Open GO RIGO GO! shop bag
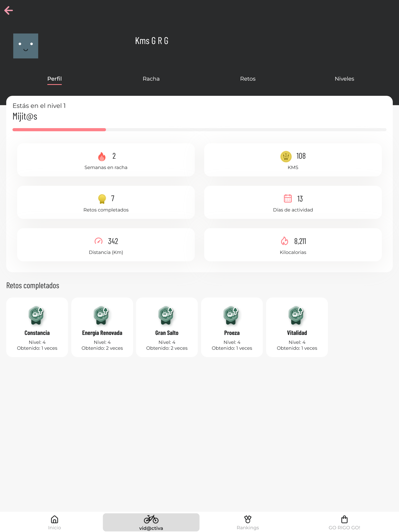The image size is (399, 532). (x=344, y=520)
